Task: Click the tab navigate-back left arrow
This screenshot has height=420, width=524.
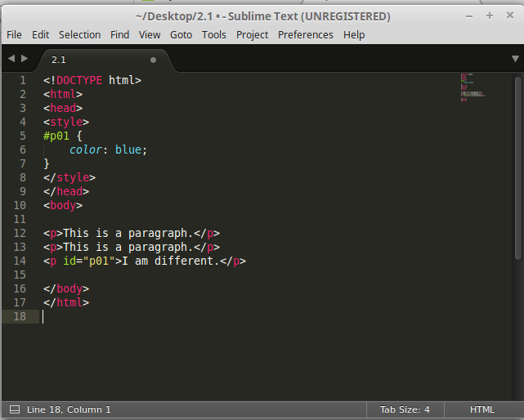Action: tap(11, 59)
